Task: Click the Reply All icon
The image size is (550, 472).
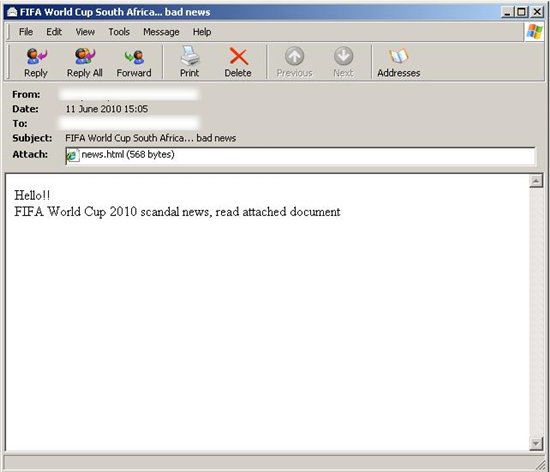Action: 85,56
